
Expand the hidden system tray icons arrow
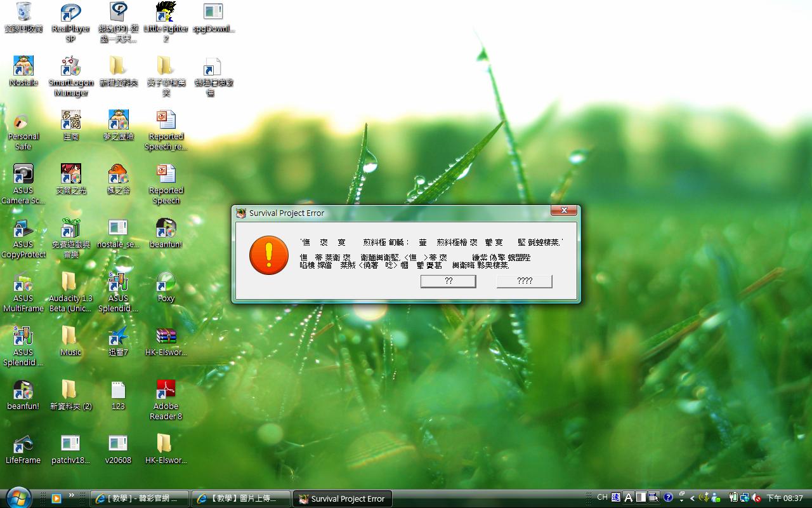click(x=692, y=498)
